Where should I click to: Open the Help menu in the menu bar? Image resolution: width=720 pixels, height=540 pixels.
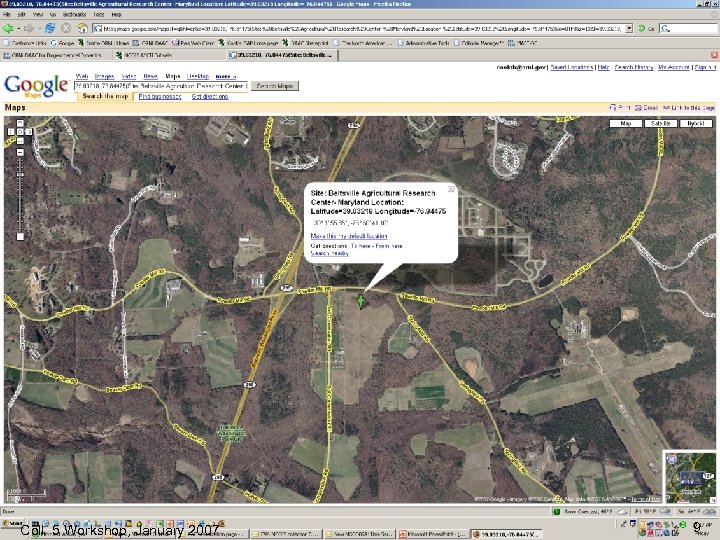pyautogui.click(x=116, y=15)
